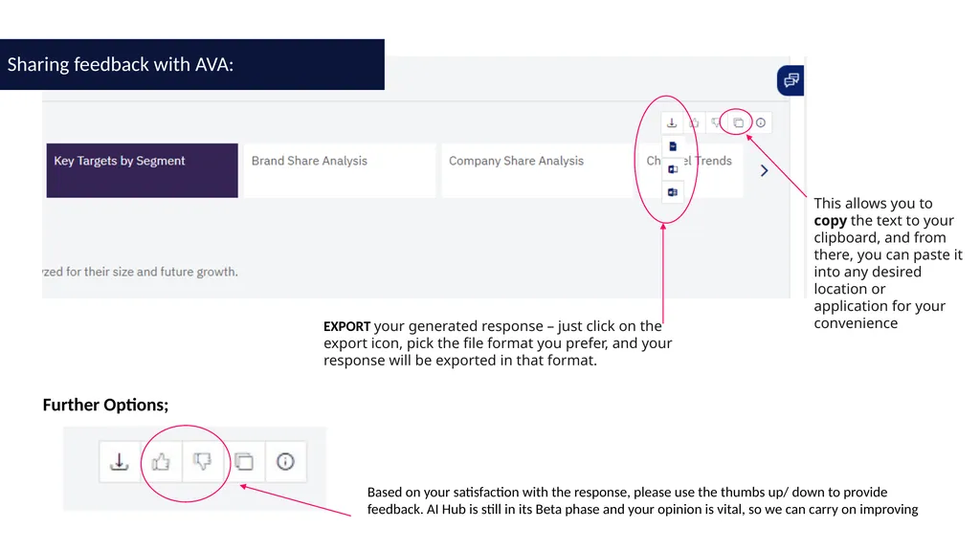
Task: Click the Sharing feedback with AVA title
Action: point(120,64)
